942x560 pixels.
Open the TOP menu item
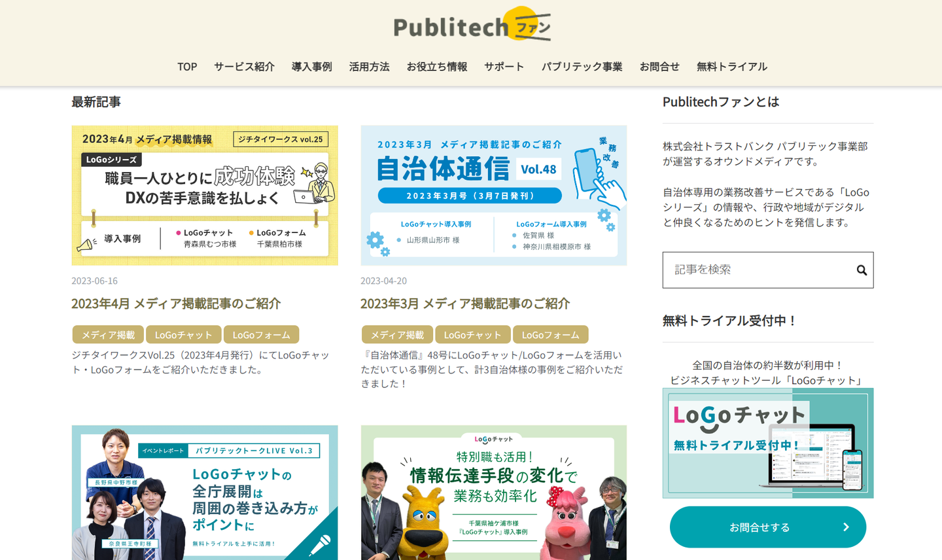coord(187,67)
